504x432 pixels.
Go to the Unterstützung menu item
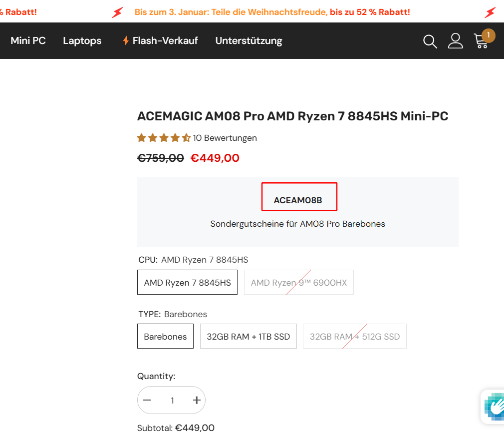[x=249, y=41]
